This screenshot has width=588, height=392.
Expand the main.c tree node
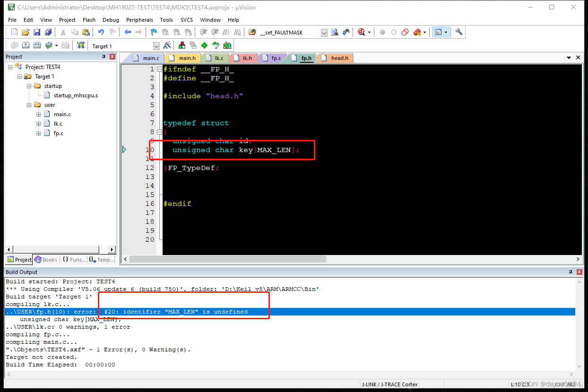coord(39,114)
